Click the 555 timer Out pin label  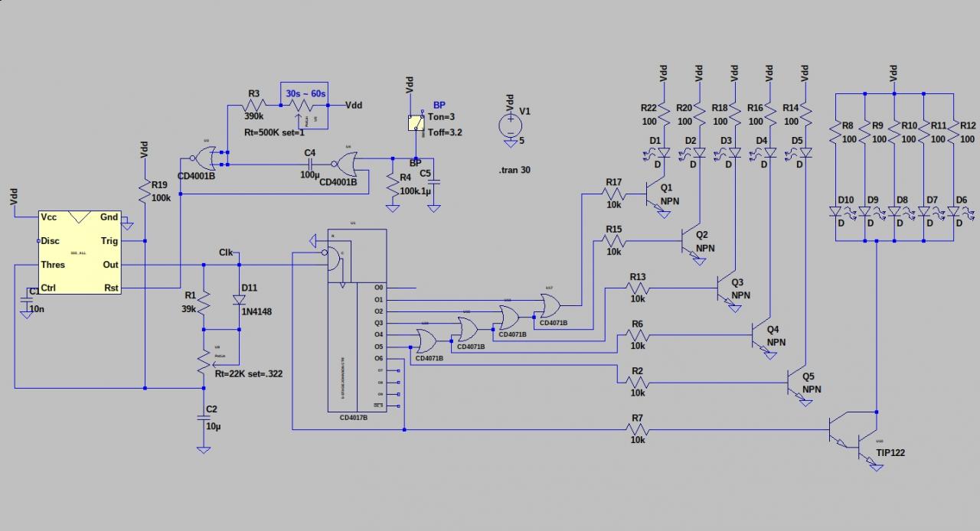pyautogui.click(x=111, y=265)
